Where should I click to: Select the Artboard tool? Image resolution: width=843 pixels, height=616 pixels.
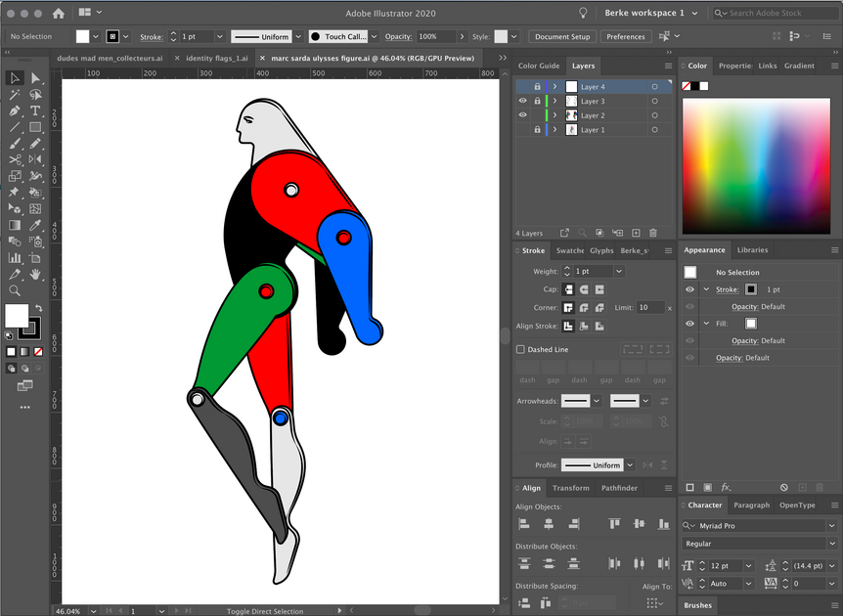(x=35, y=258)
